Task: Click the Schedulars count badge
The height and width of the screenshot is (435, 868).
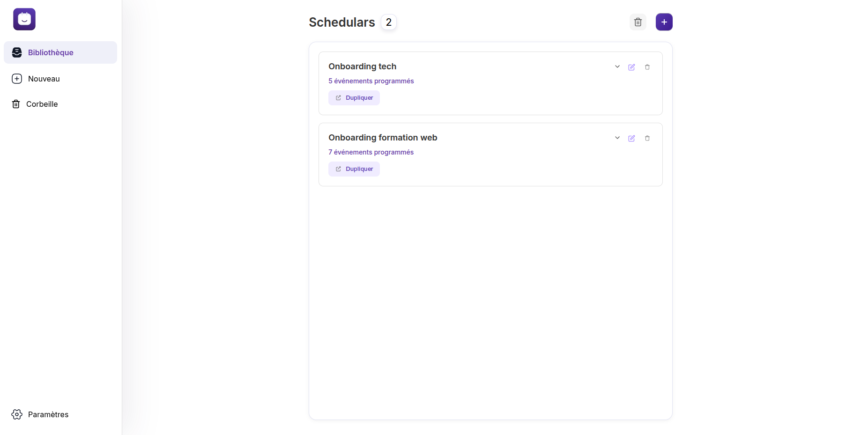Action: (388, 22)
